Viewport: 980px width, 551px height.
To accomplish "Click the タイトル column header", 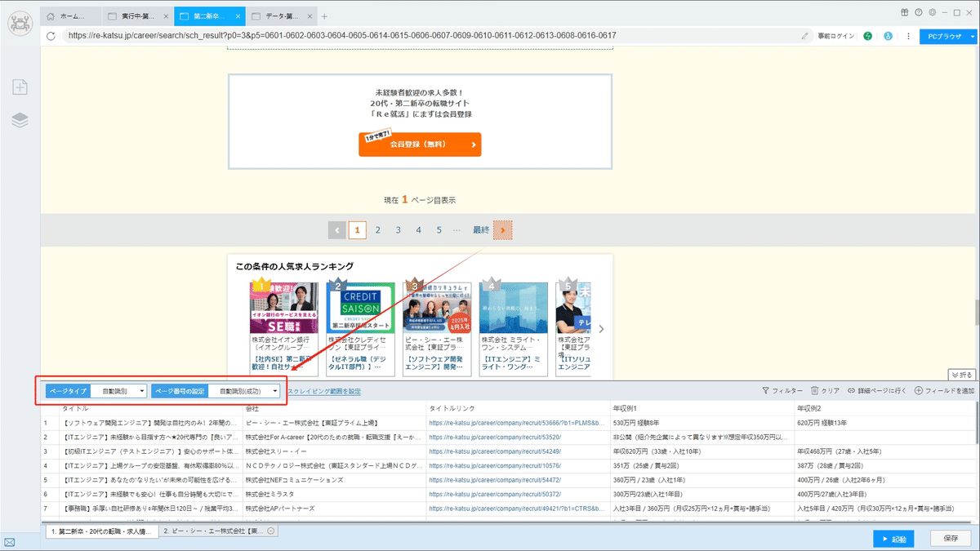I will pyautogui.click(x=76, y=407).
